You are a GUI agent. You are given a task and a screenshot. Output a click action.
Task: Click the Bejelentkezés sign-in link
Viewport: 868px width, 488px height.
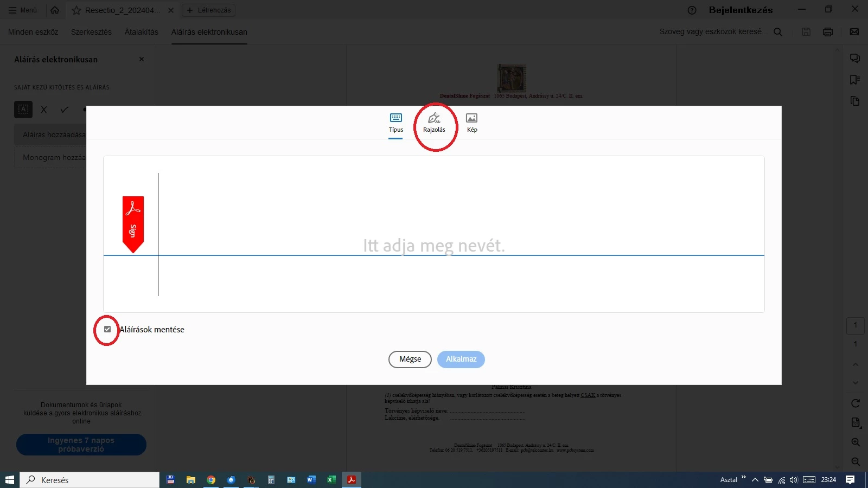click(741, 10)
